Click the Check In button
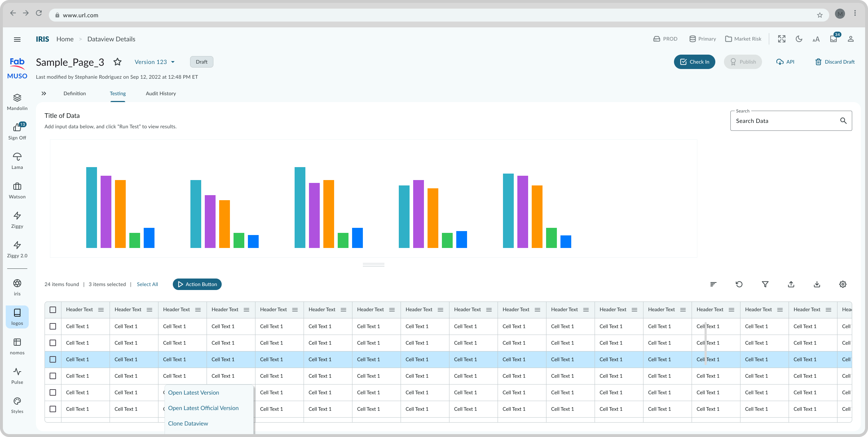Screen dimensions: 868x437 694,62
